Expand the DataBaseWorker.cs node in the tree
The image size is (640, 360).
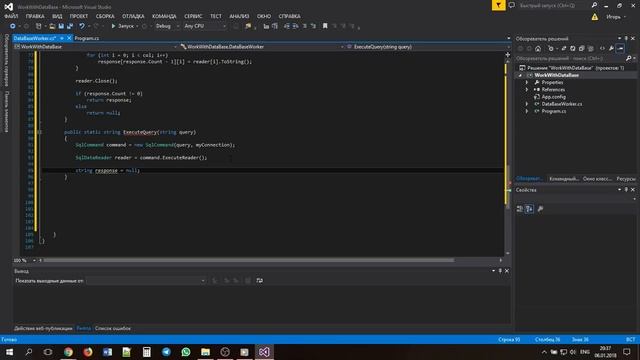tap(527, 104)
